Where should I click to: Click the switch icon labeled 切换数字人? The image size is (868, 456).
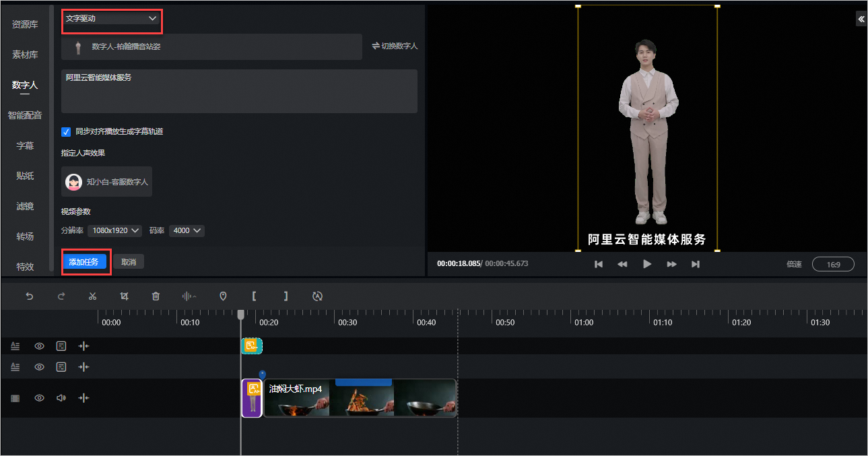(x=376, y=46)
